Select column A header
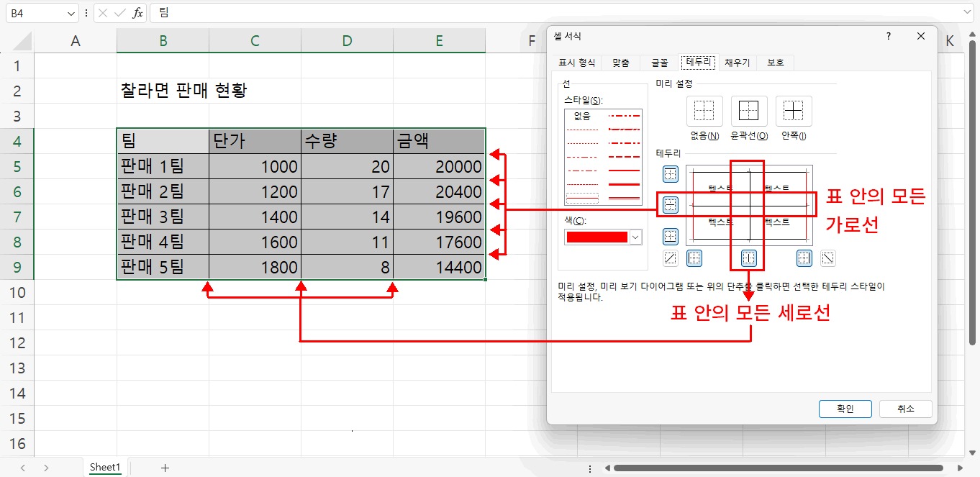980x477 pixels. tap(76, 41)
